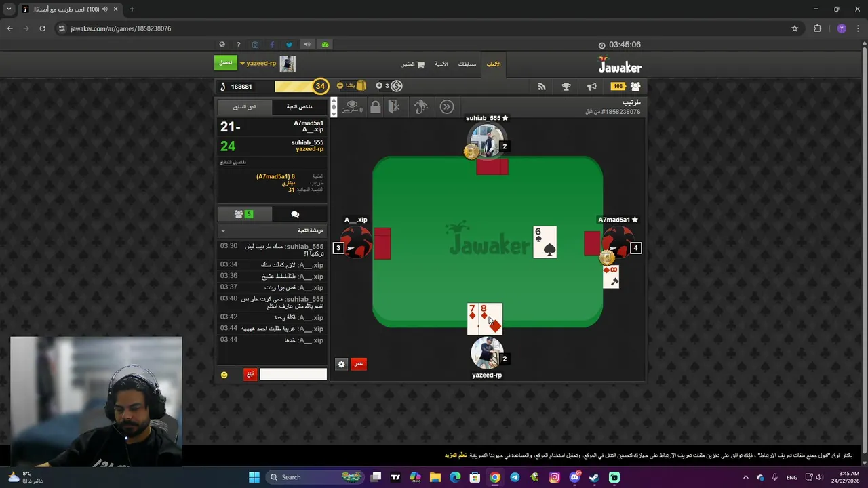Open yazeed-rp avatar below table
The height and width of the screenshot is (488, 868).
(487, 354)
